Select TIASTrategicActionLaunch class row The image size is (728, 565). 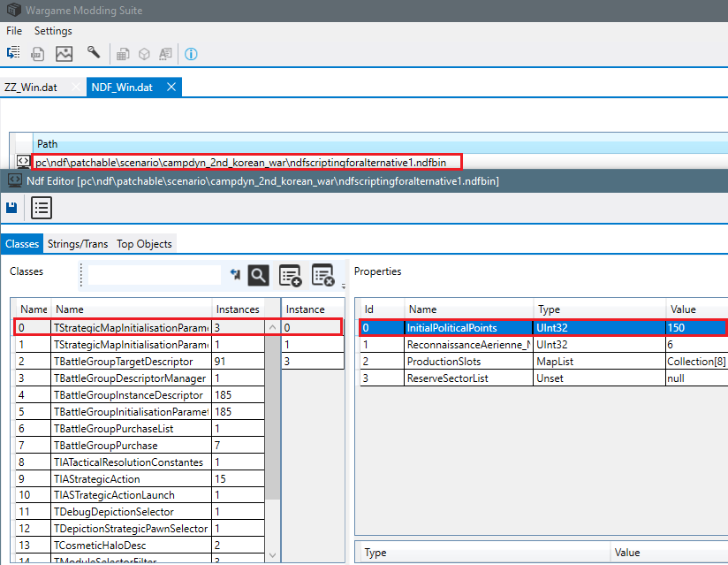pyautogui.click(x=140, y=495)
